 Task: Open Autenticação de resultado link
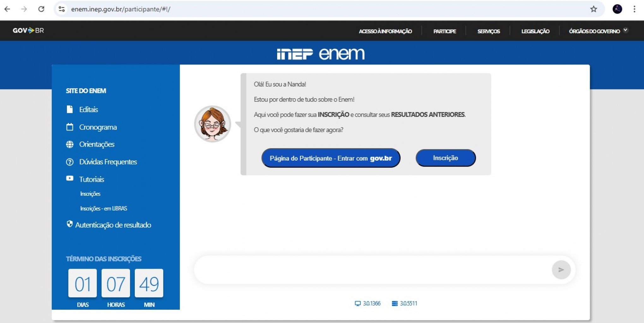point(113,225)
